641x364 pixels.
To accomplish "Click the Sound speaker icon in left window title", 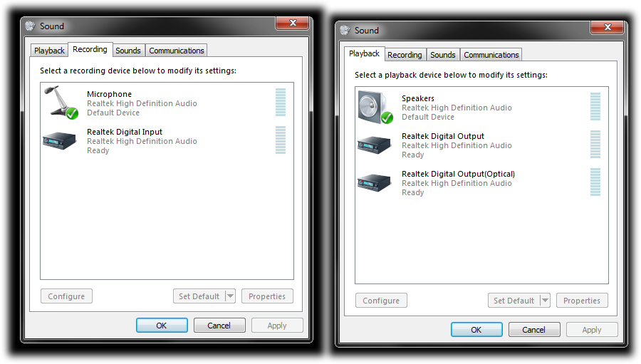I will 30,26.
